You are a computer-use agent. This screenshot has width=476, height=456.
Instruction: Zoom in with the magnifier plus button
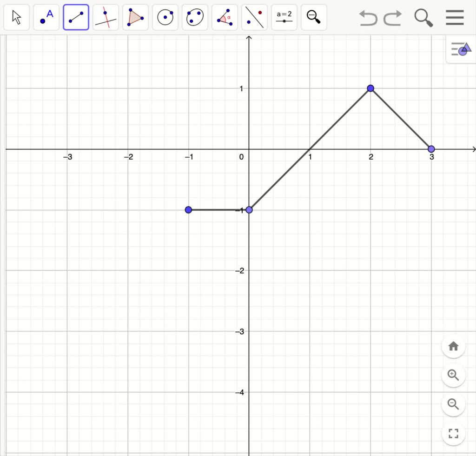tap(453, 375)
